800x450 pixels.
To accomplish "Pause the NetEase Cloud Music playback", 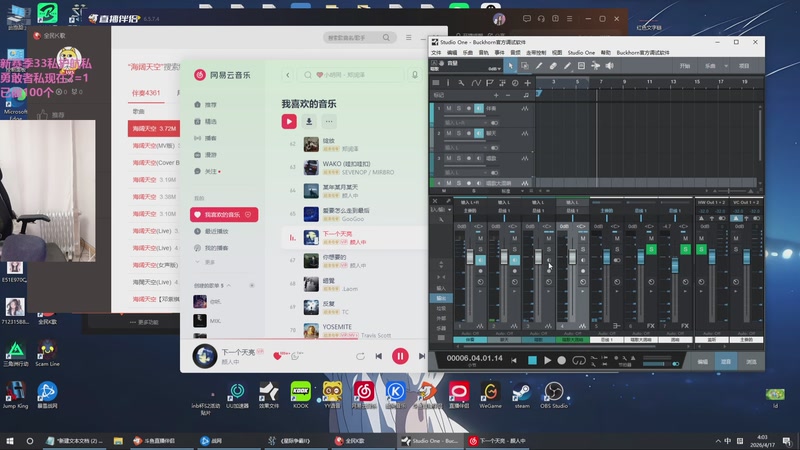I will [x=400, y=356].
